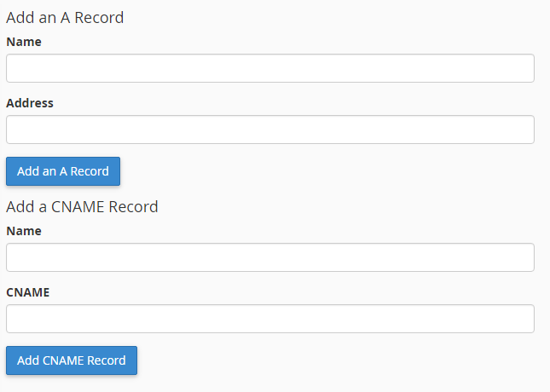Viewport: 550px width, 392px height.
Task: Activate the CNAME section's Name text box
Action: (270, 257)
